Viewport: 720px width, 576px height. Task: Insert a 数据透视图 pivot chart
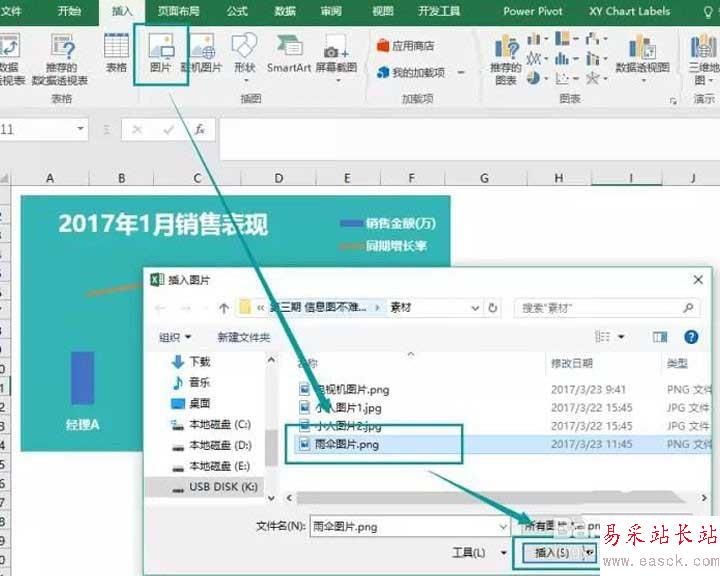pyautogui.click(x=642, y=57)
